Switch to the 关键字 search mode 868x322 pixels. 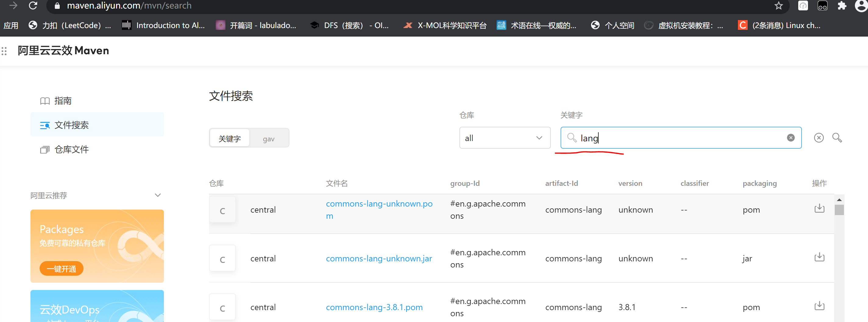[229, 138]
